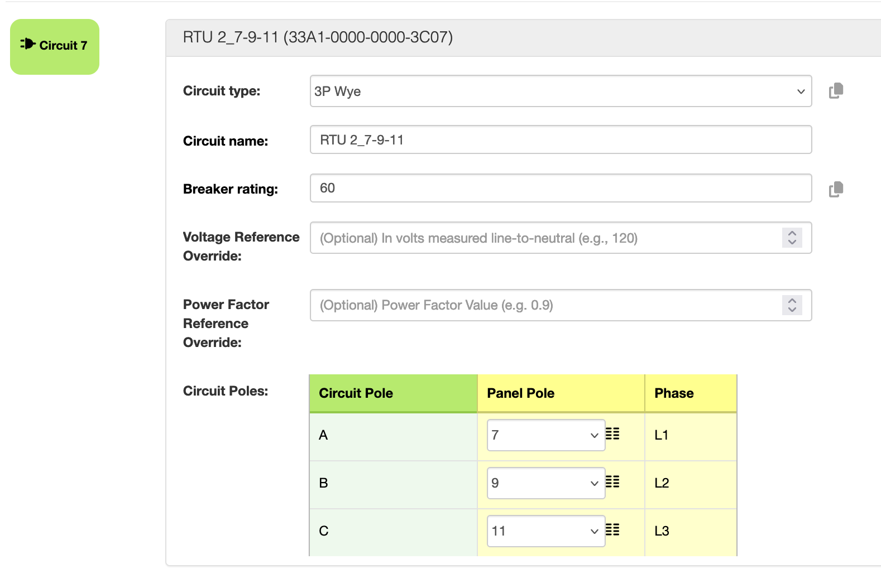The height and width of the screenshot is (588, 881).
Task: Open the panel pole dropdown for pole C
Action: click(545, 531)
